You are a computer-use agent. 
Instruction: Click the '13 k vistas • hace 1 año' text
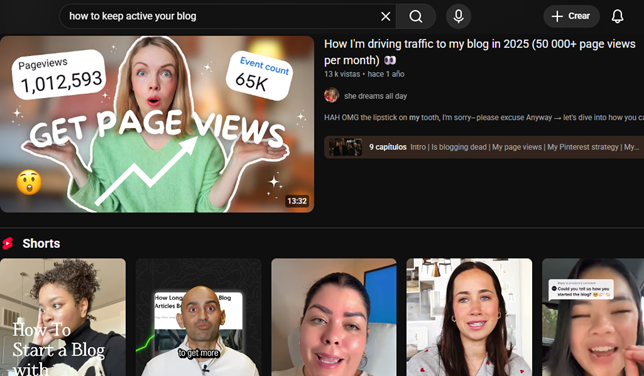364,74
